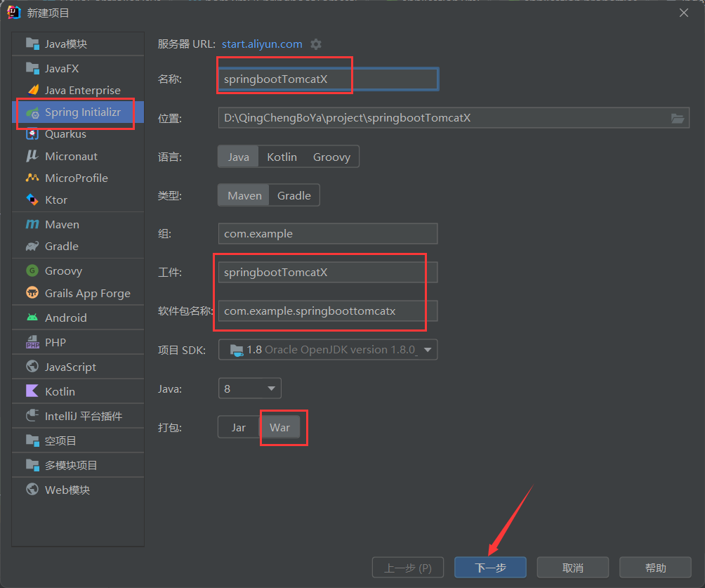Viewport: 705px width, 588px height.
Task: Browse for project location folder
Action: point(678,118)
